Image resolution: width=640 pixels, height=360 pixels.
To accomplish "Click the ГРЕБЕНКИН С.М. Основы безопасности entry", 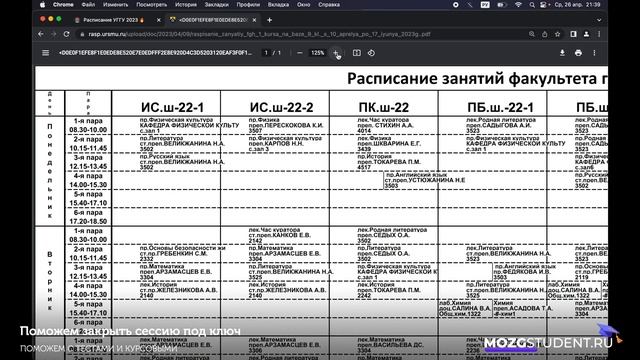I will [182, 253].
